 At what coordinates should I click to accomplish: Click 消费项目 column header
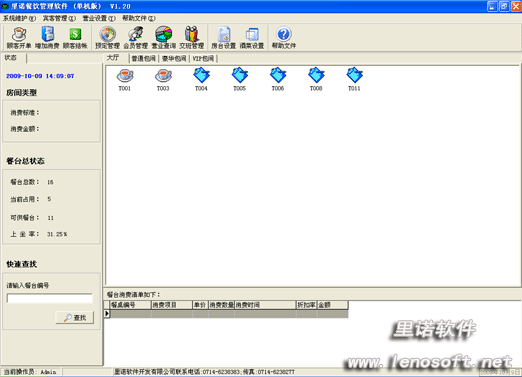(172, 305)
